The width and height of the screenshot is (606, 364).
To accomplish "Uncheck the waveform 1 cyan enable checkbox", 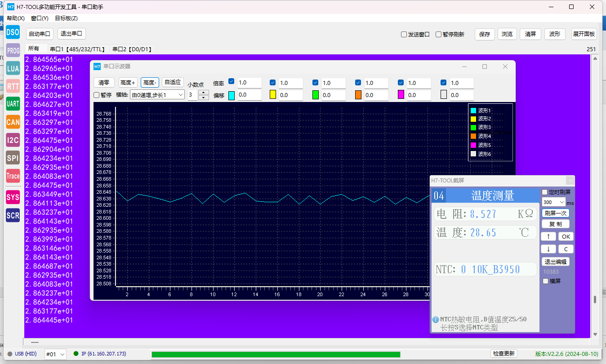I will [x=232, y=82].
